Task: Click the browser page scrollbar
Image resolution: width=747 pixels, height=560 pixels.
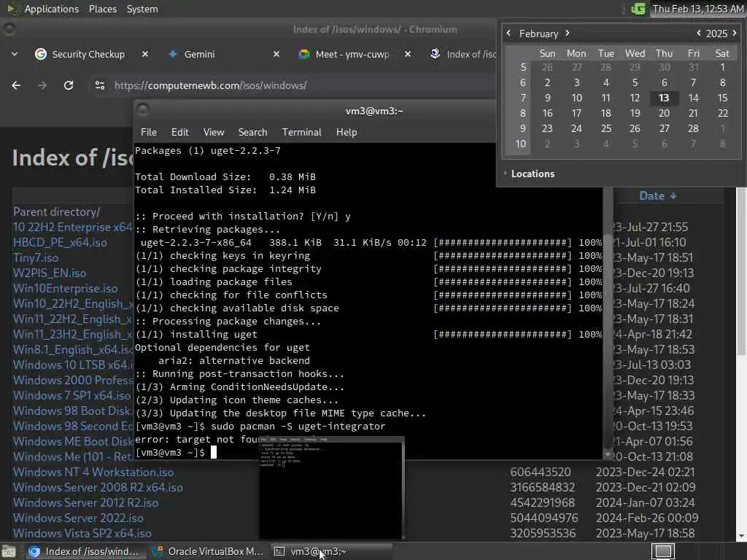Action: (x=741, y=271)
